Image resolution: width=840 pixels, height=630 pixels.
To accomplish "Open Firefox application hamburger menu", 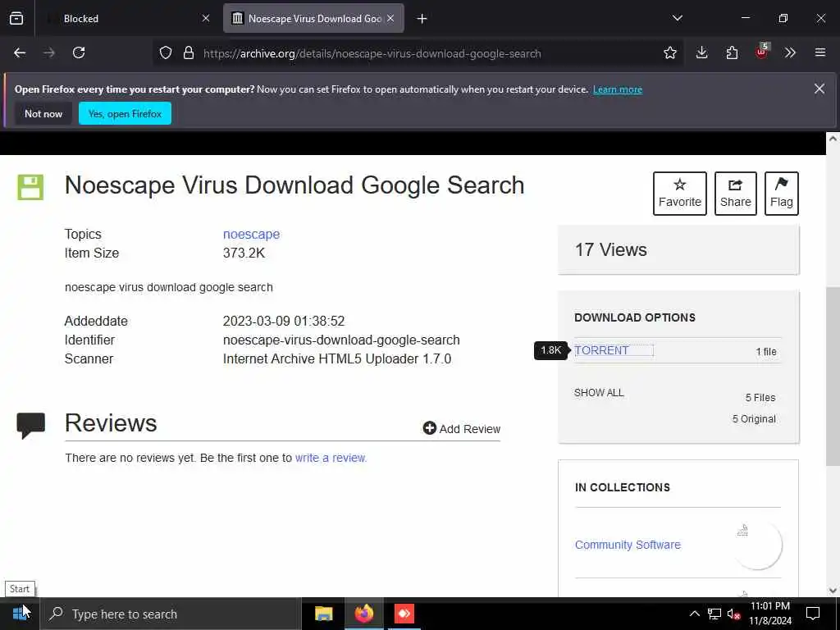I will [x=820, y=52].
